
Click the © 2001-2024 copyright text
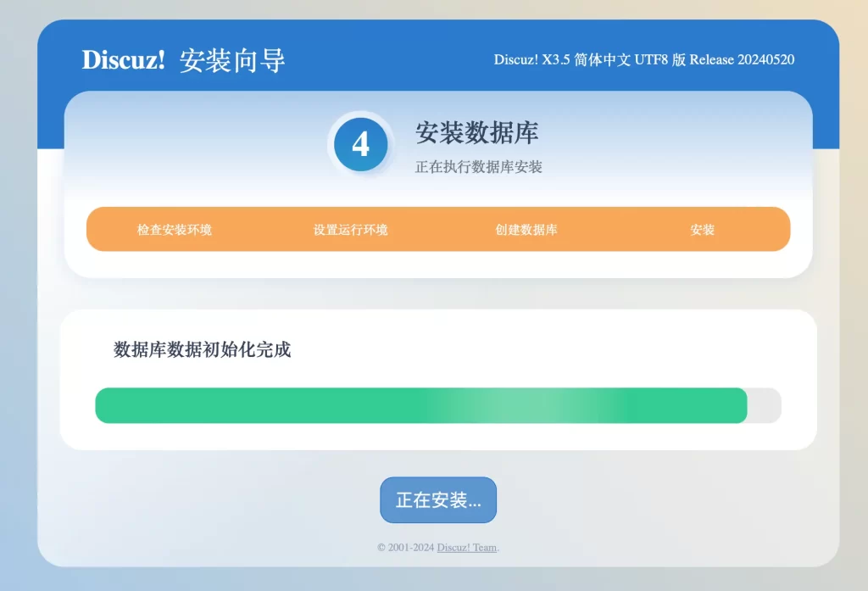(x=405, y=548)
